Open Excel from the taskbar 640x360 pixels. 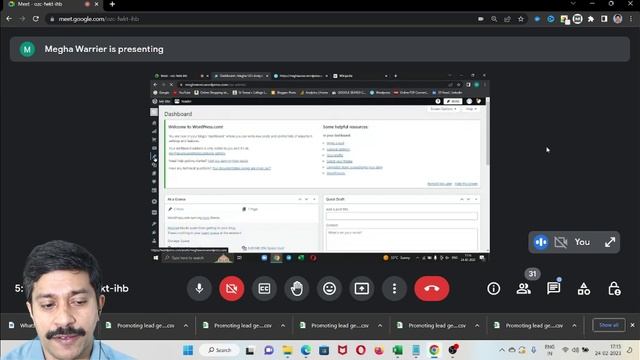398,350
